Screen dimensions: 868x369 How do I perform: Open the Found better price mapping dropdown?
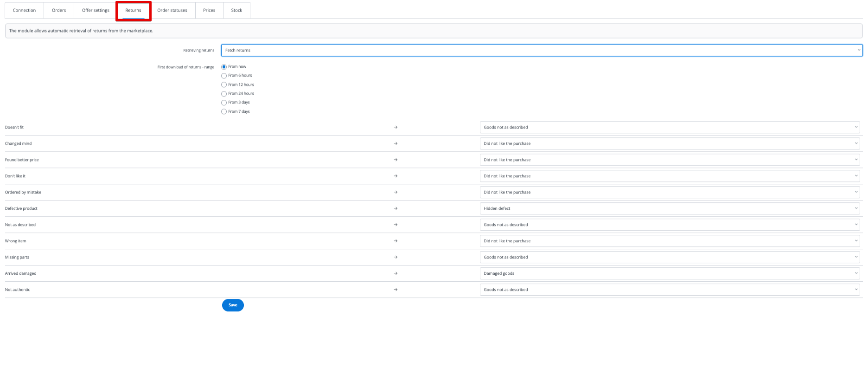tap(669, 160)
